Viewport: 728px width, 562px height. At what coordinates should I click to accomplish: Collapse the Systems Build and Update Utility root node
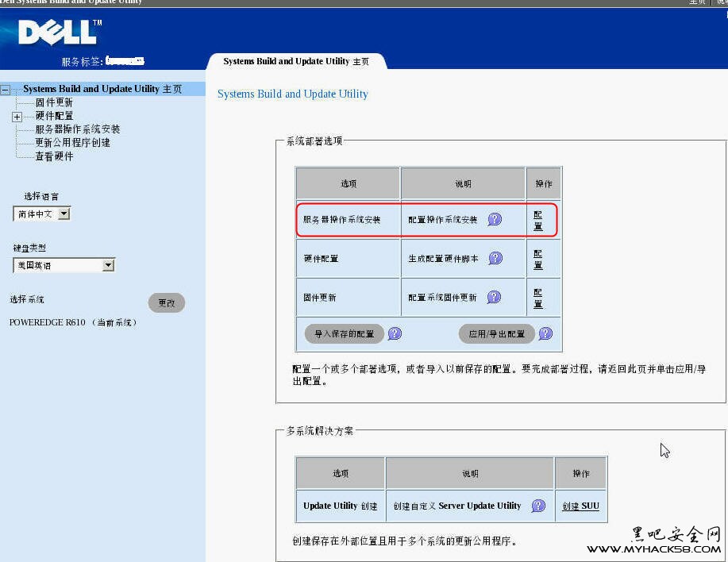click(6, 90)
